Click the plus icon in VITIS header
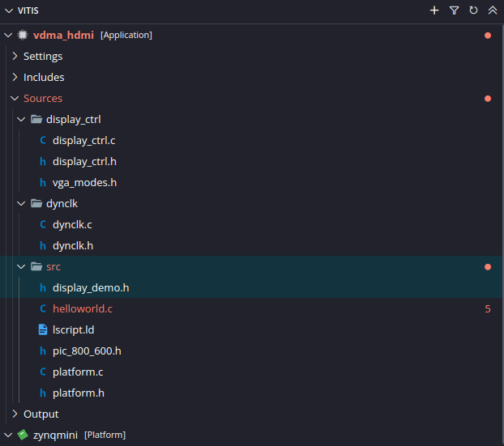Viewport: 504px width, 446px height. [x=434, y=11]
